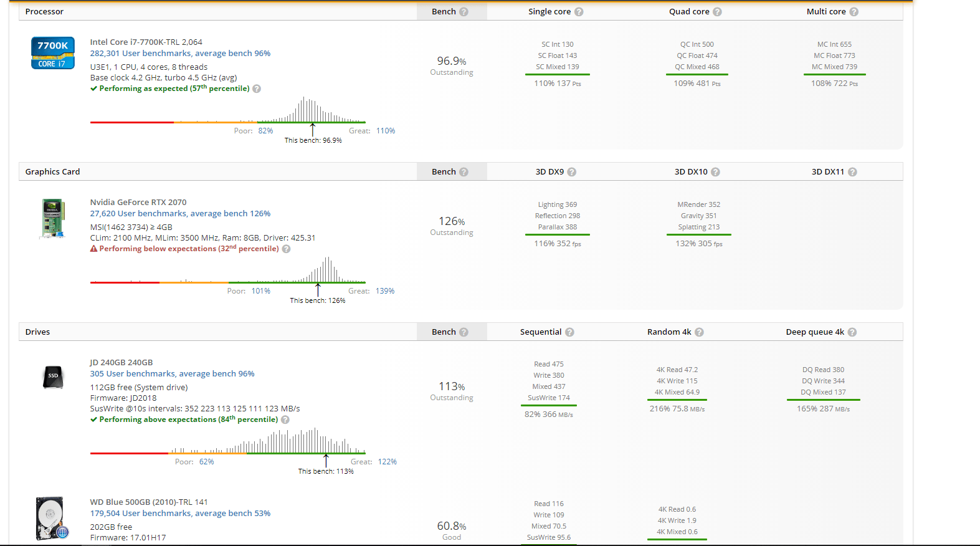Screen dimensions: 980x546
Task: Click the '132% 305 fps' DX10 result
Action: [x=699, y=244]
